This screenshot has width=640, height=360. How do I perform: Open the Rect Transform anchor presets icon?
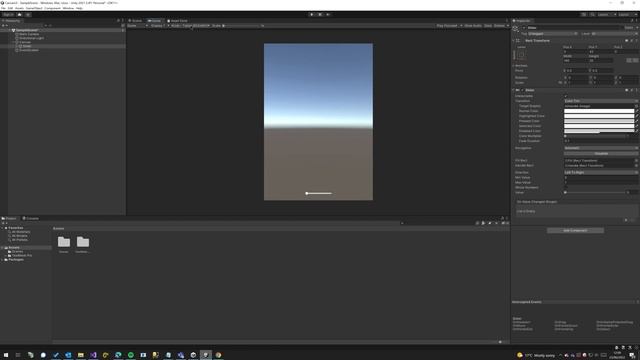(x=521, y=54)
